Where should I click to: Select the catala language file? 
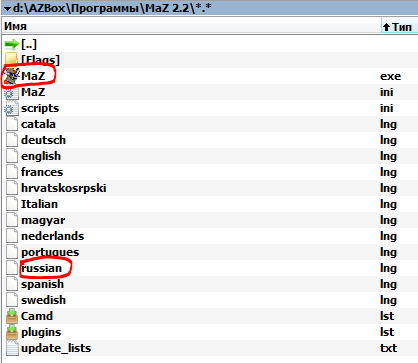38,124
